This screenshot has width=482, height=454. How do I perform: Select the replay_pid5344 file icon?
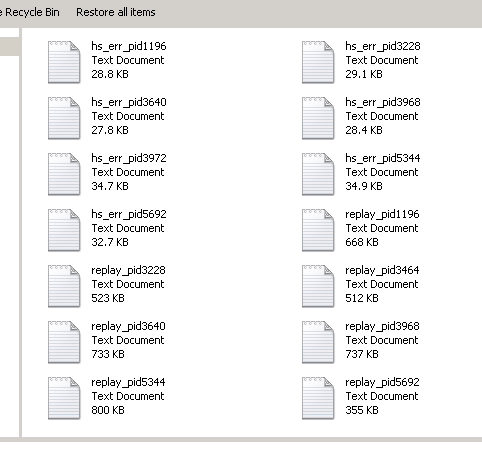point(64,398)
